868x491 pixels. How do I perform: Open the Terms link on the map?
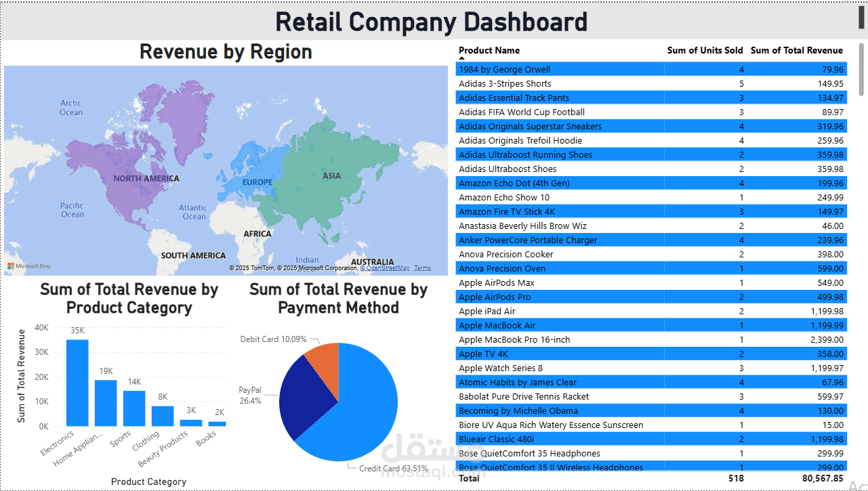(422, 268)
